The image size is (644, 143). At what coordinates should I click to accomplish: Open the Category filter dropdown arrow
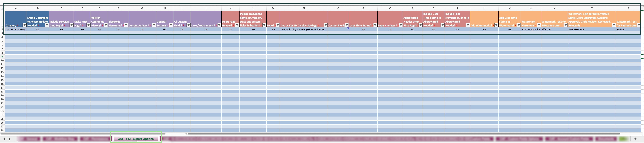pyautogui.click(x=24, y=25)
